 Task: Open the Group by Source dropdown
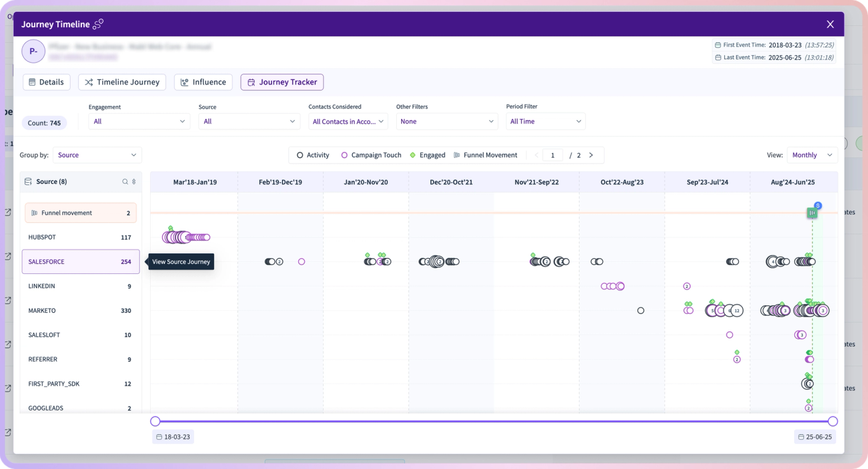tap(97, 155)
